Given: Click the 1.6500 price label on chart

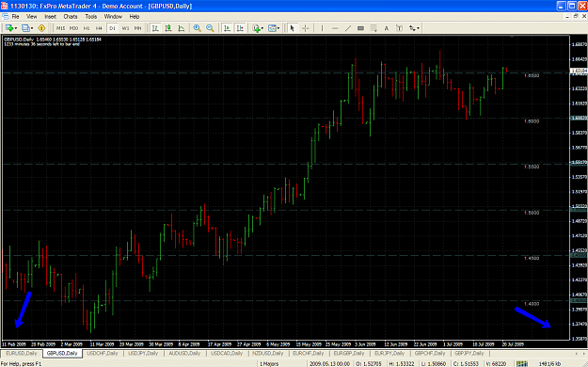Looking at the screenshot, I should click(x=532, y=75).
